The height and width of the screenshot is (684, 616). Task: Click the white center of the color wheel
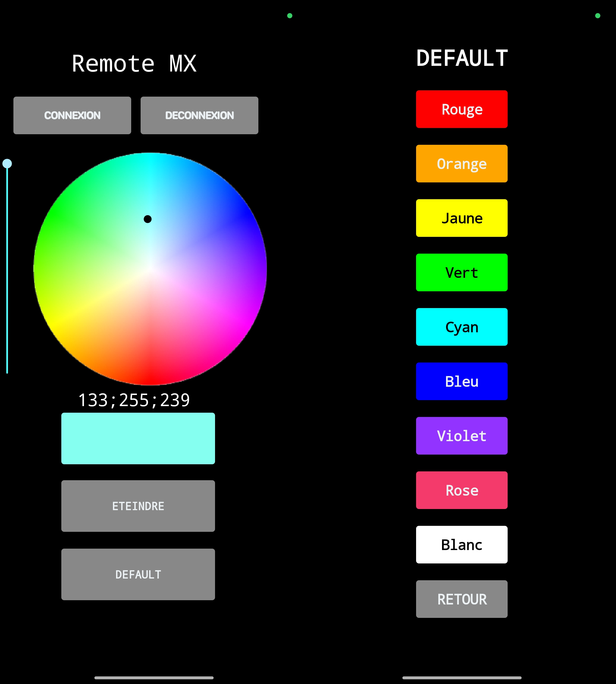[x=150, y=269]
